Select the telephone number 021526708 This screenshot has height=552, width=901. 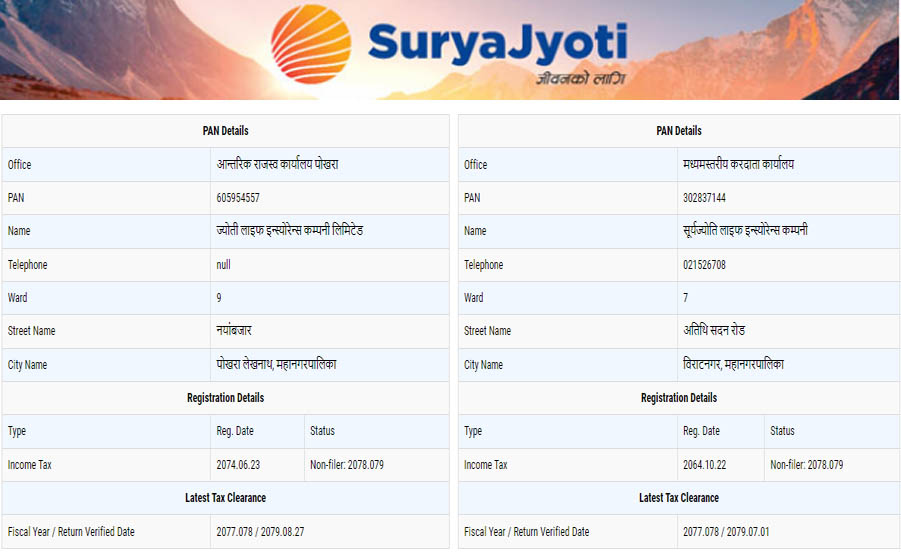point(704,265)
